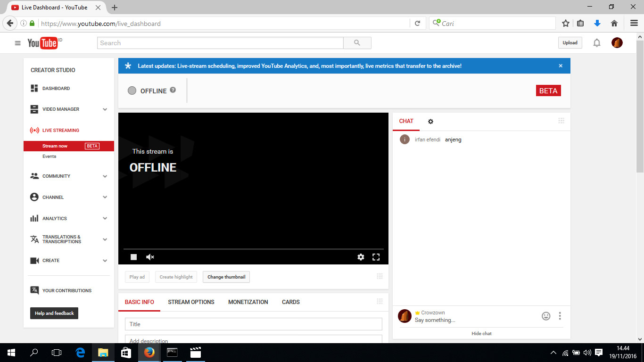
Task: Dismiss the latest updates banner
Action: tap(561, 66)
